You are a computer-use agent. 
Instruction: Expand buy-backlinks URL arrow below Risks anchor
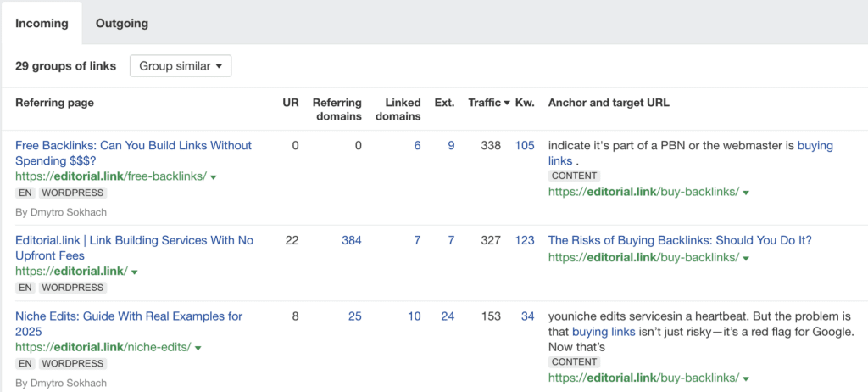coord(746,258)
